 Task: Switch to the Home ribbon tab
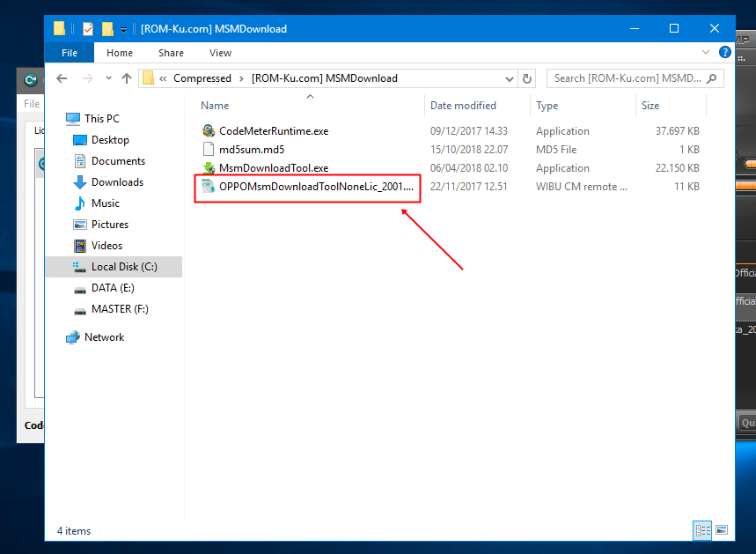pyautogui.click(x=120, y=53)
